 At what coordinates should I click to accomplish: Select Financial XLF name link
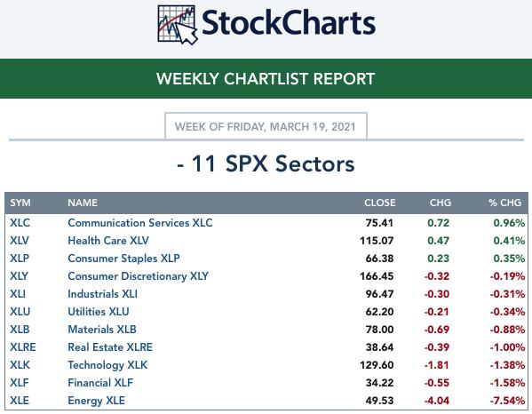pos(100,383)
